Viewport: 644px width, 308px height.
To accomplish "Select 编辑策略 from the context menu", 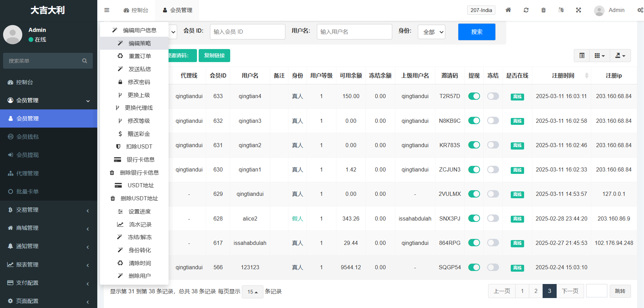I will 139,43.
